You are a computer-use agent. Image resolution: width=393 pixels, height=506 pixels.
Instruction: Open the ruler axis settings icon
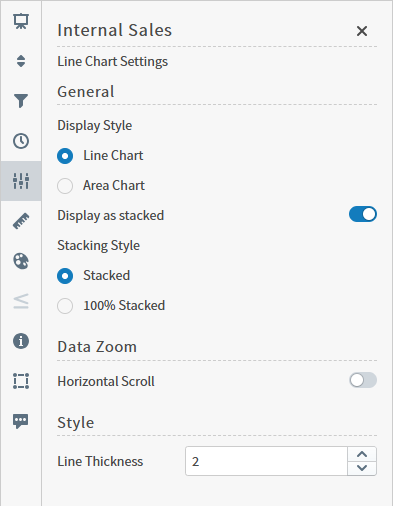21,221
